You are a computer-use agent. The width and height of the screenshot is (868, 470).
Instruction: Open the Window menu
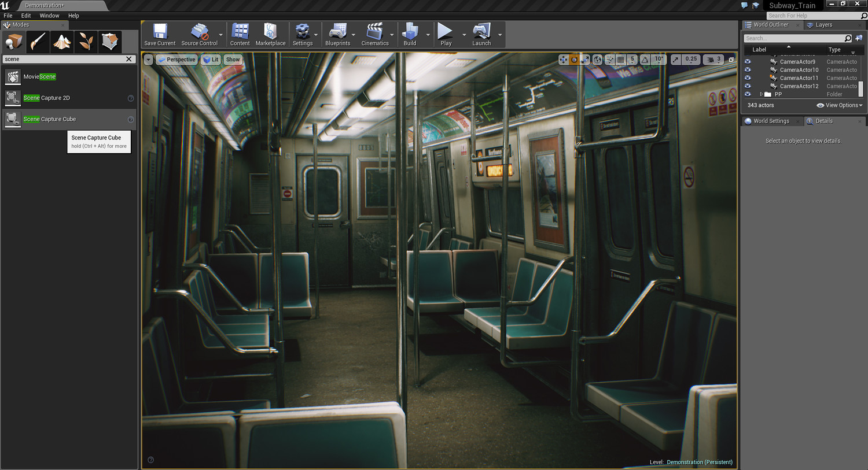pos(49,16)
